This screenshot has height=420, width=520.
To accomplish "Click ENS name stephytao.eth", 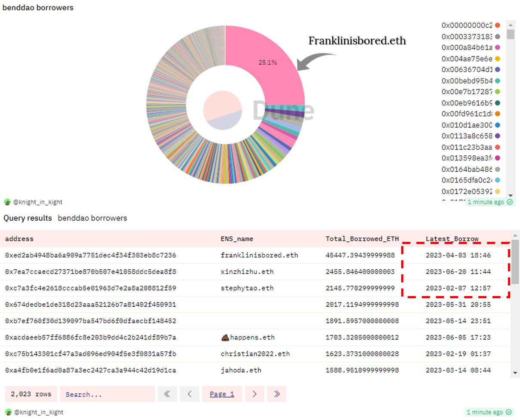I will pos(247,288).
